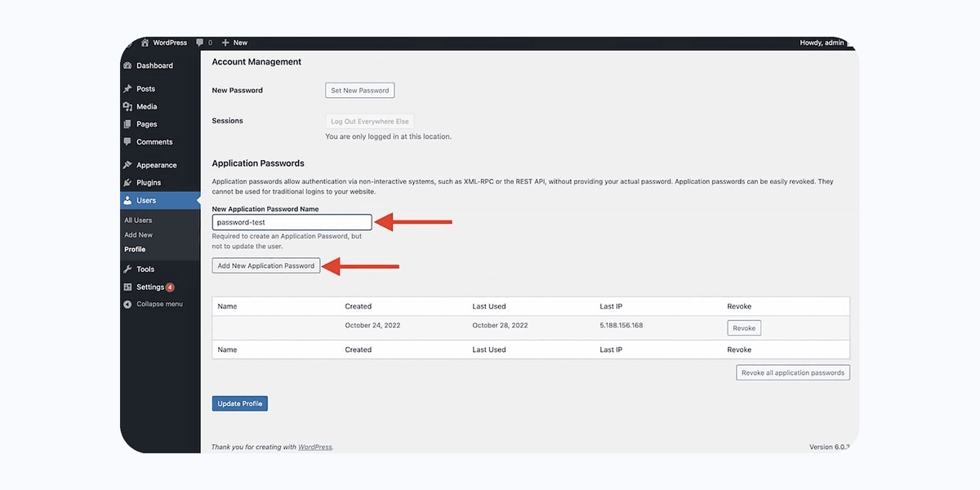Open the Plugins menu label
Viewport: 980px width, 490px height.
point(149,183)
